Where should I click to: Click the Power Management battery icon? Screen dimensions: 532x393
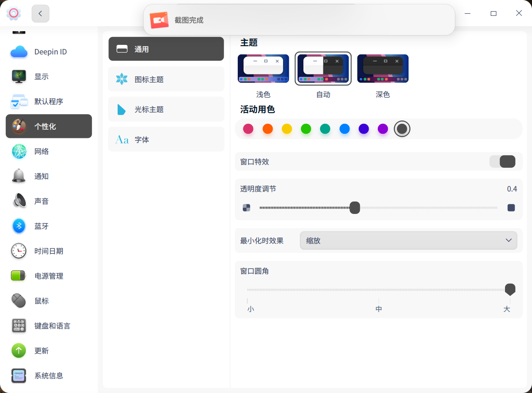(x=19, y=276)
